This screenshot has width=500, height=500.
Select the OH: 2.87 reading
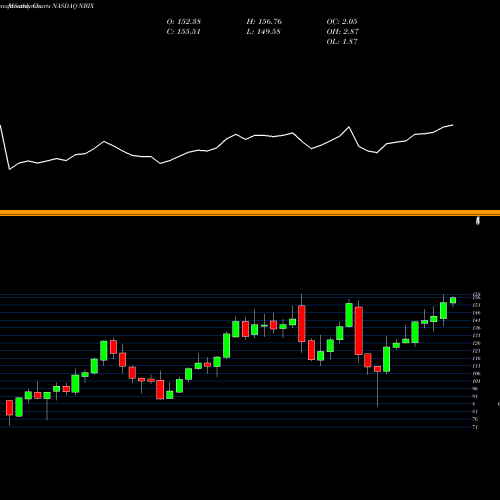click(x=343, y=32)
